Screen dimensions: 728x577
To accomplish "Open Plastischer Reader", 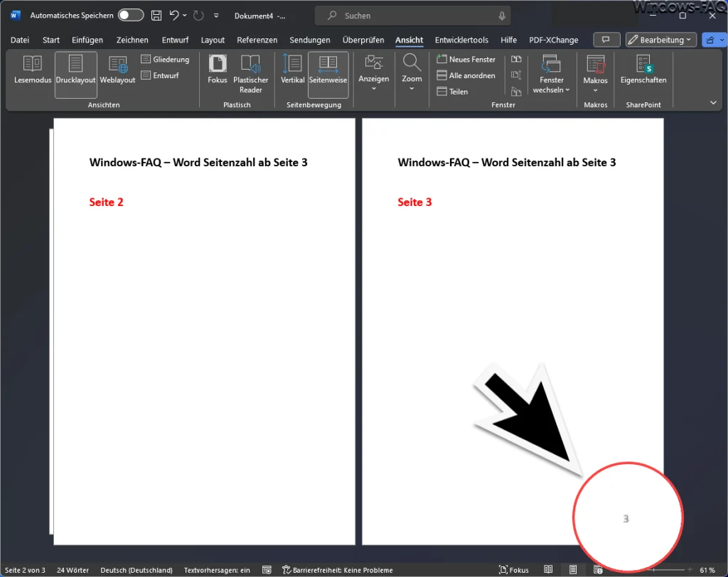I will click(x=251, y=75).
